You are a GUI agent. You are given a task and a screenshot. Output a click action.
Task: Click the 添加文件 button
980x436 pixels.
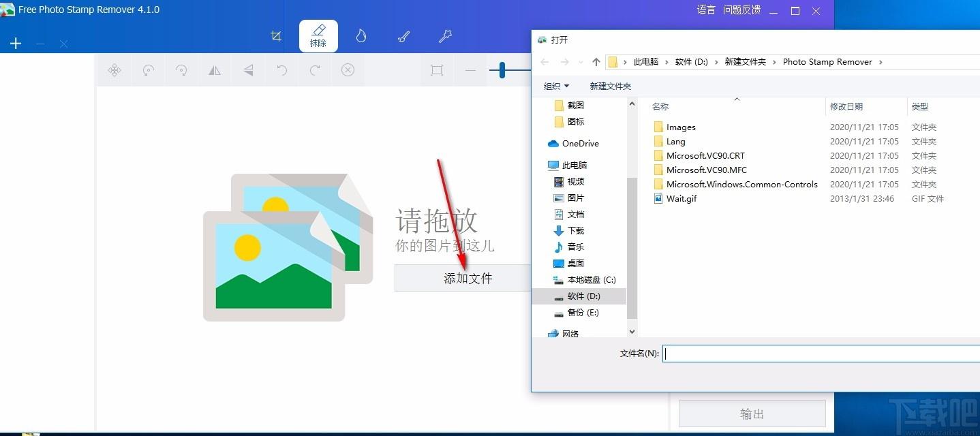click(468, 278)
